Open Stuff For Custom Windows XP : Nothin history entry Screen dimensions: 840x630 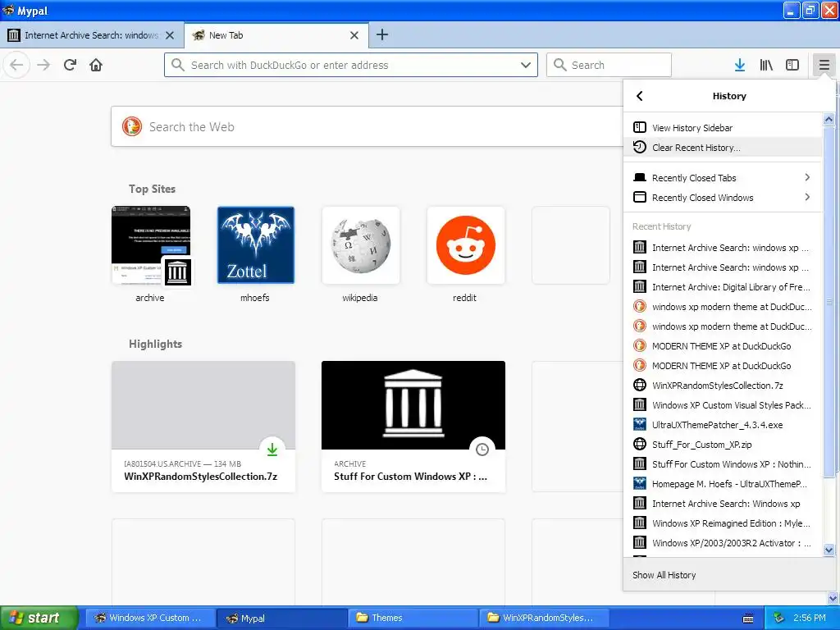point(722,464)
